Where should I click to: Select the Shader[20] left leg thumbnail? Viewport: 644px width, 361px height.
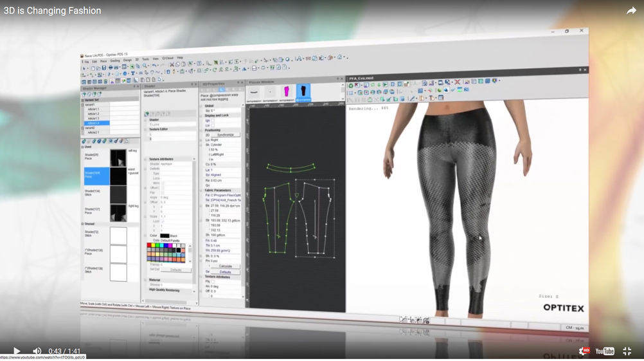click(118, 158)
